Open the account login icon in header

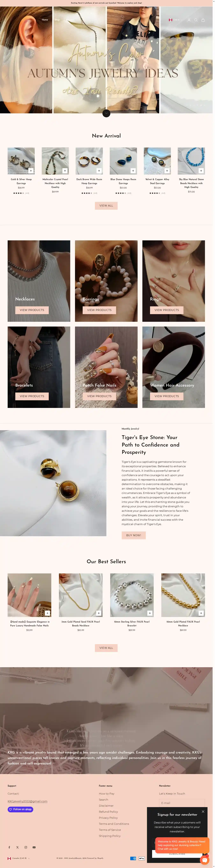(x=189, y=20)
